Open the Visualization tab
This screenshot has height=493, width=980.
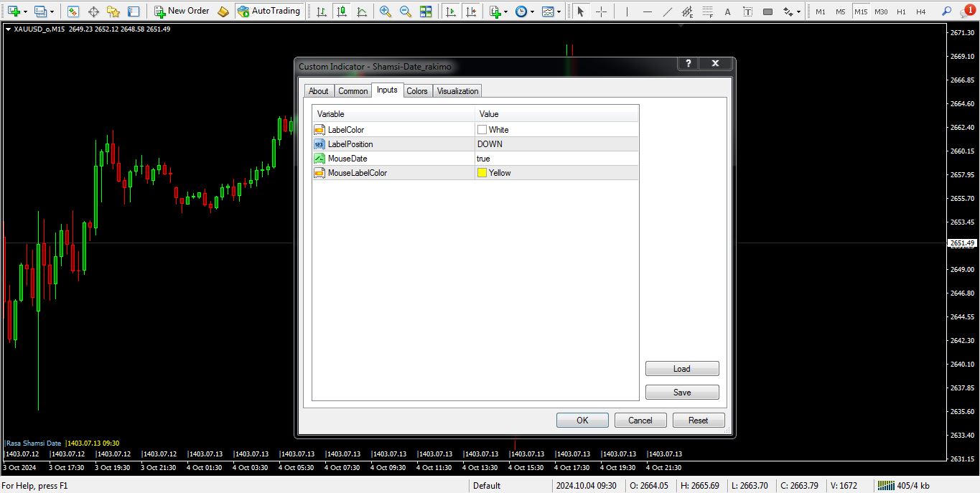tap(457, 91)
